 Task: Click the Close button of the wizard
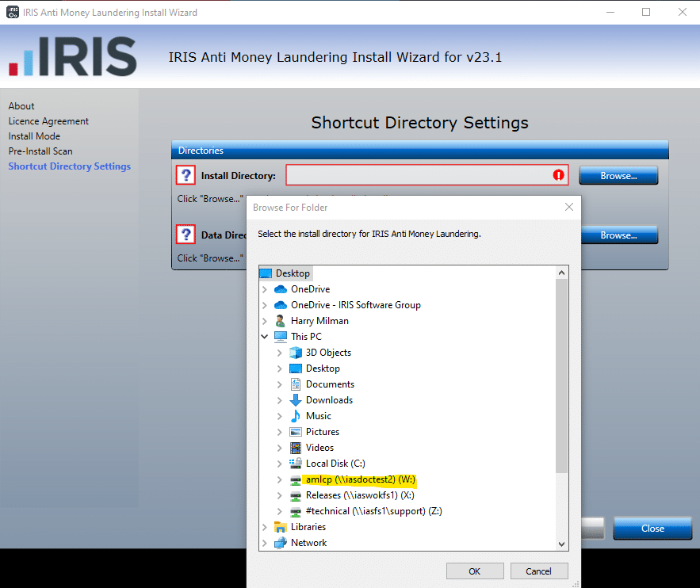pyautogui.click(x=652, y=529)
